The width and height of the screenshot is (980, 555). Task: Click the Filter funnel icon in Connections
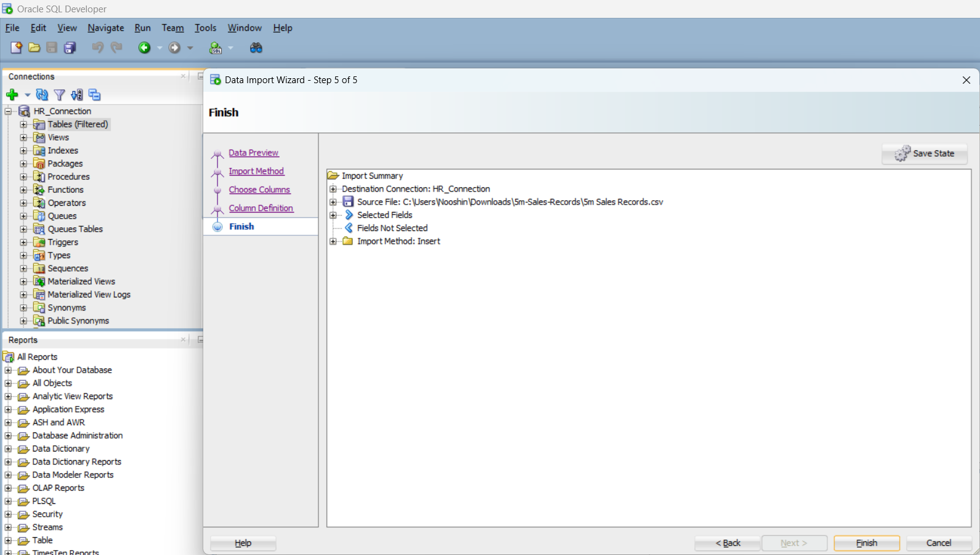pos(59,95)
